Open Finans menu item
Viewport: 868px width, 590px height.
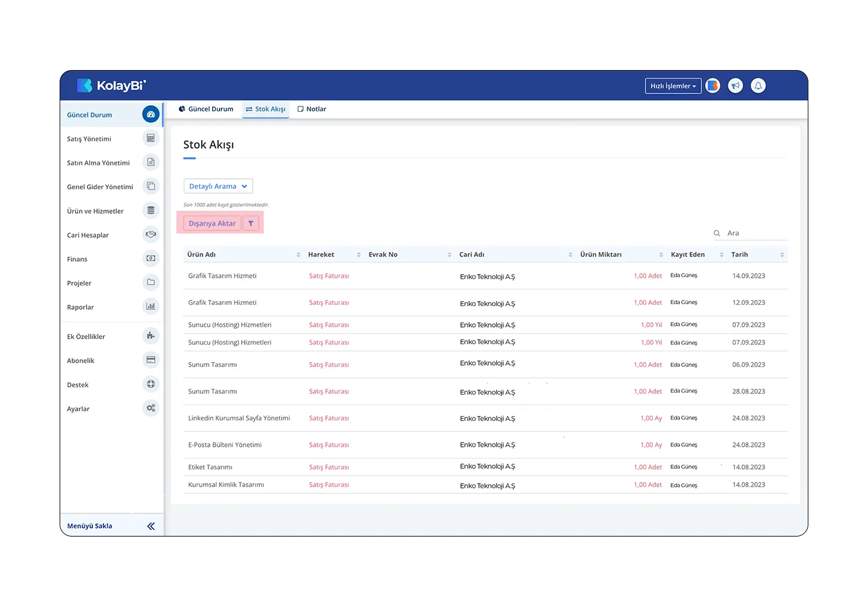(x=77, y=259)
